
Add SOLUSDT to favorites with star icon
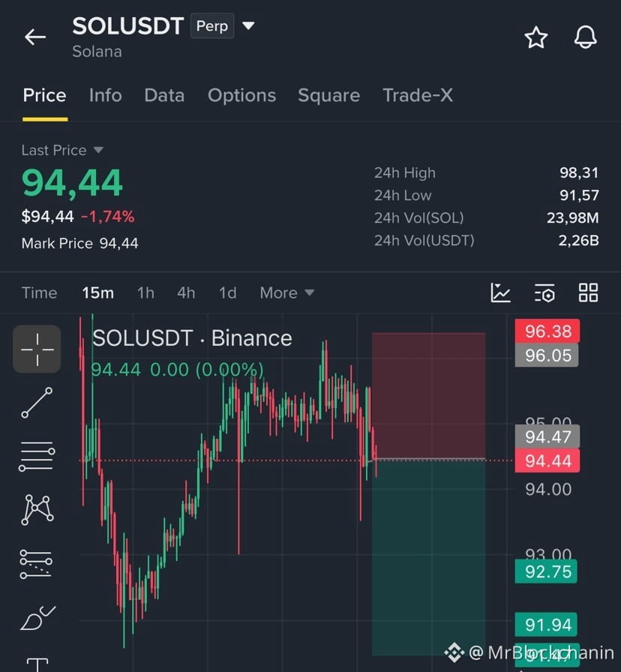click(535, 37)
